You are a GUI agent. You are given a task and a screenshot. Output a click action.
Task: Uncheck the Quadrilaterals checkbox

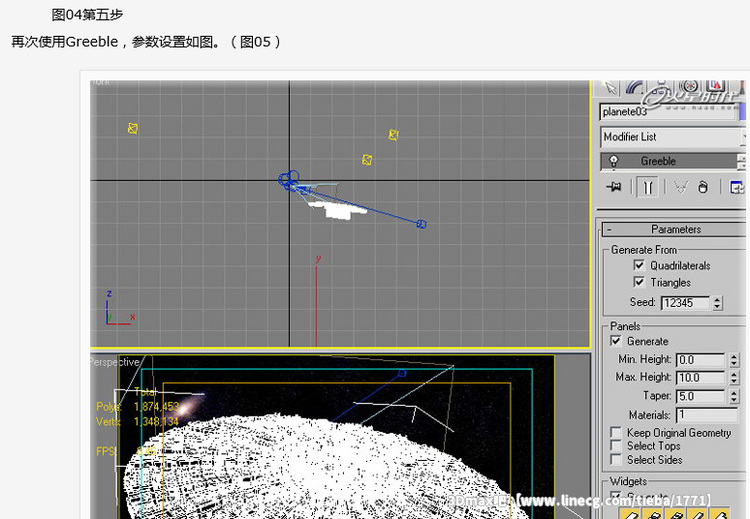click(639, 265)
